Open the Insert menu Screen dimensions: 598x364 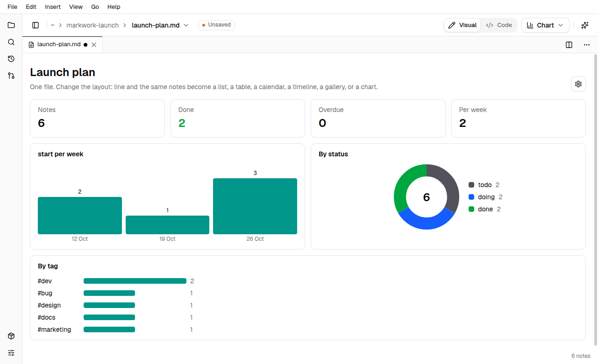pyautogui.click(x=53, y=7)
